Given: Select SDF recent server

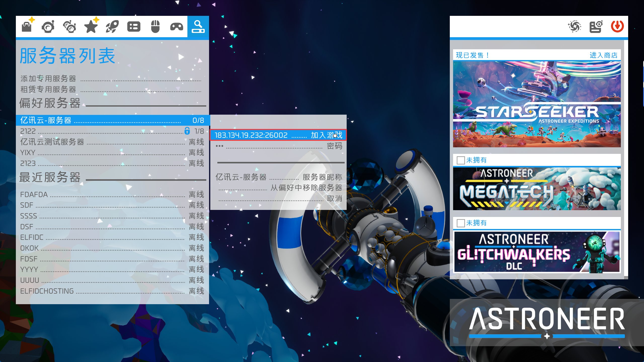Looking at the screenshot, I should tap(112, 205).
